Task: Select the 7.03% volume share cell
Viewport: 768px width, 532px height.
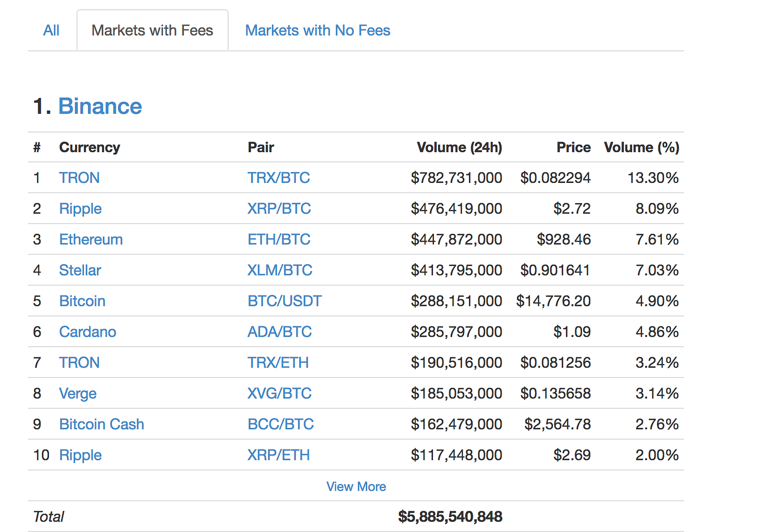Action: coord(657,270)
